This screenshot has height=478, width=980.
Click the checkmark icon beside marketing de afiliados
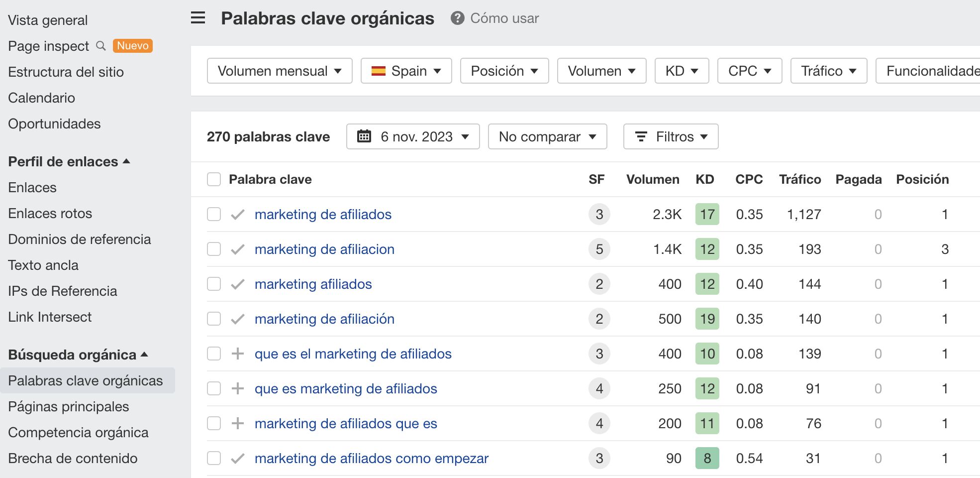tap(238, 214)
